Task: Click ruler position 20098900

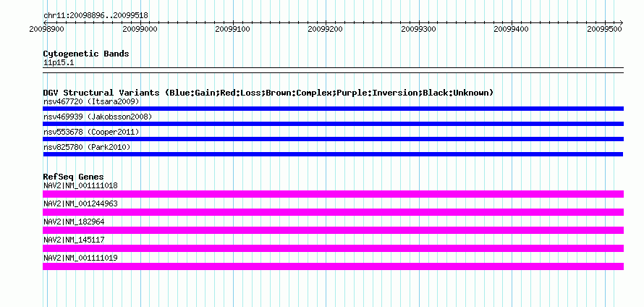Action: pos(47,29)
